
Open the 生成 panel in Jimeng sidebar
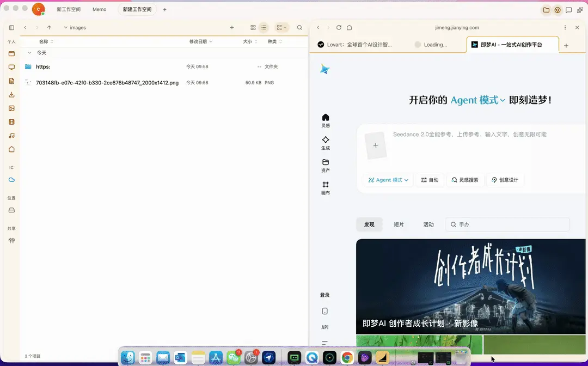pos(325,142)
